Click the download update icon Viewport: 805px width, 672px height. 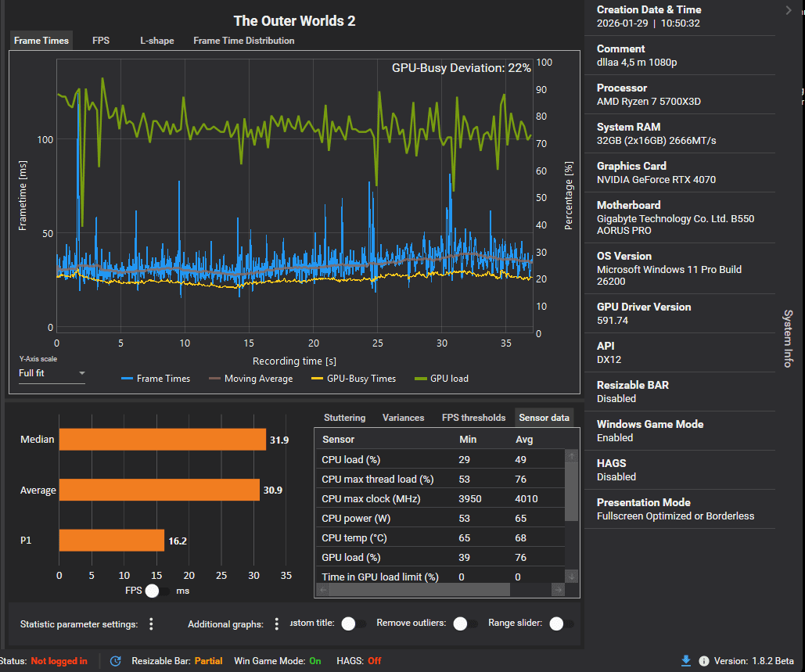686,661
